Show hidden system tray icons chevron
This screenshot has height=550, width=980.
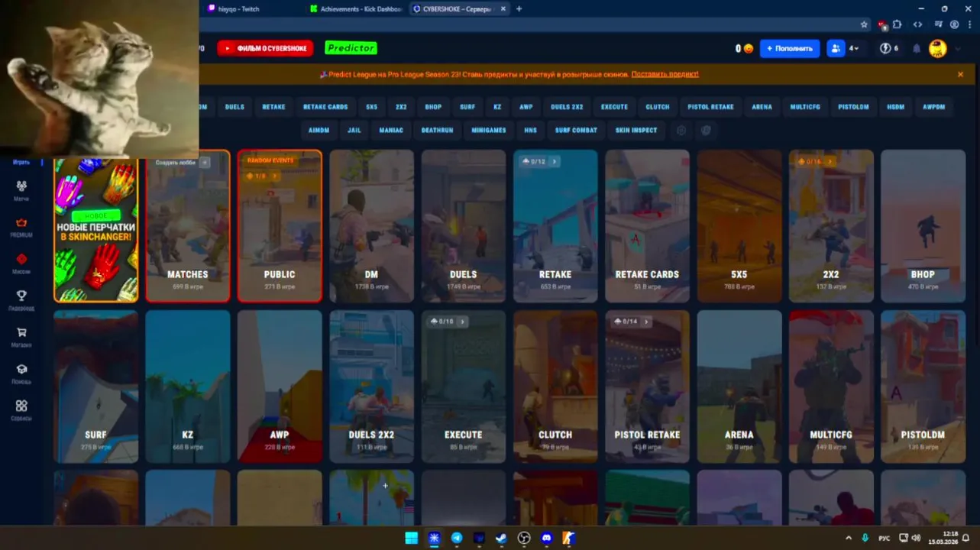coord(848,538)
